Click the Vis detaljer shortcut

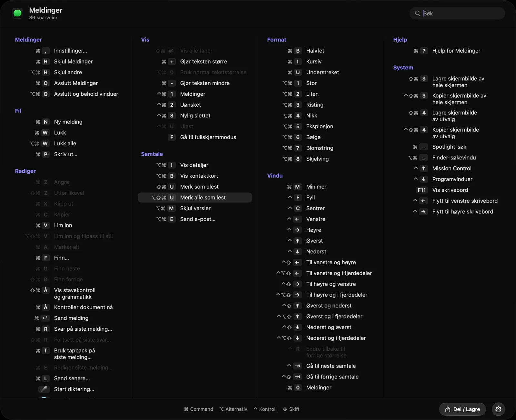(x=195, y=165)
